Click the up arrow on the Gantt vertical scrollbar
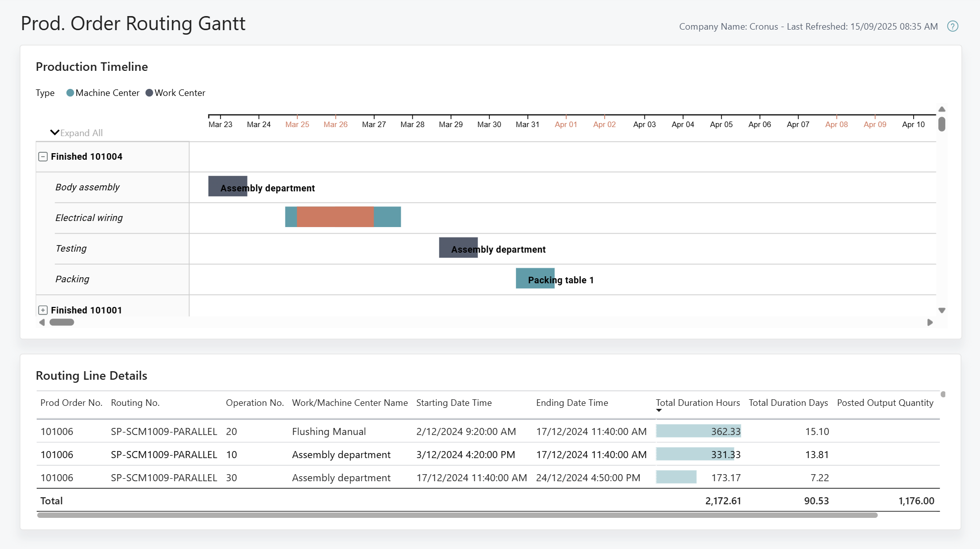The height and width of the screenshot is (549, 980). tap(942, 109)
